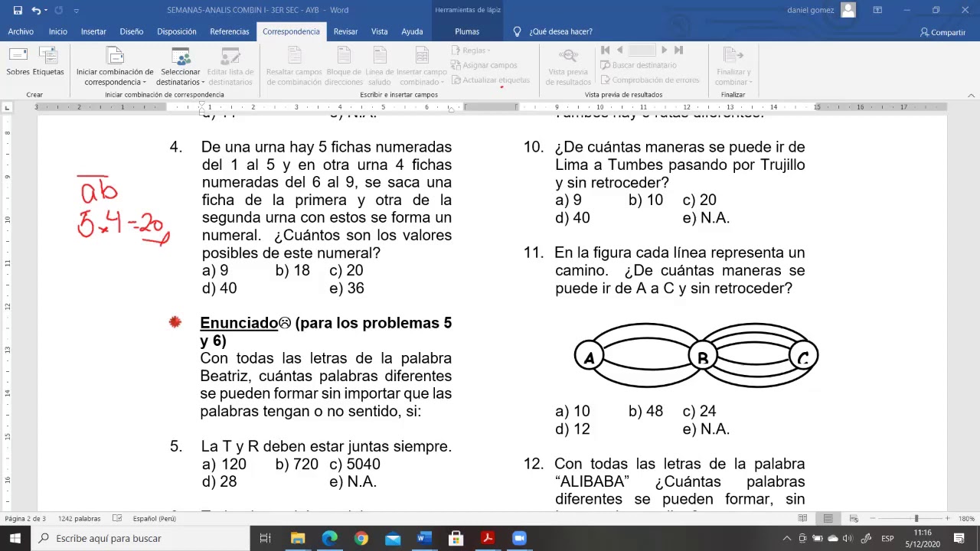Click the daniel gomez account avatar
980x551 pixels.
point(848,10)
